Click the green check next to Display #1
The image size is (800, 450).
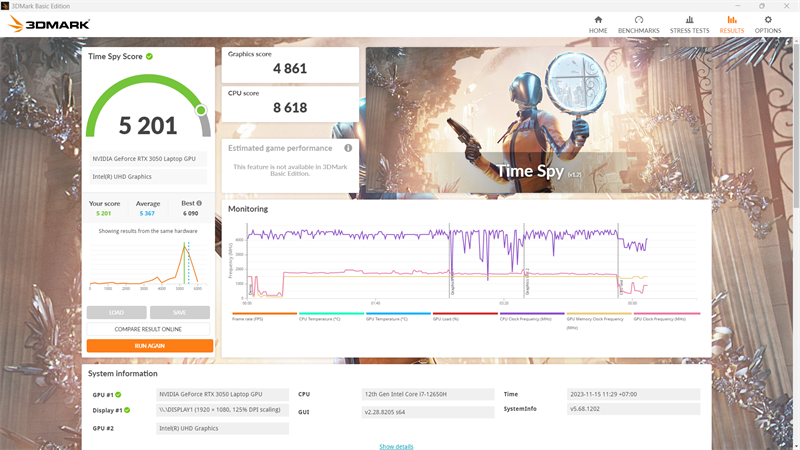127,410
